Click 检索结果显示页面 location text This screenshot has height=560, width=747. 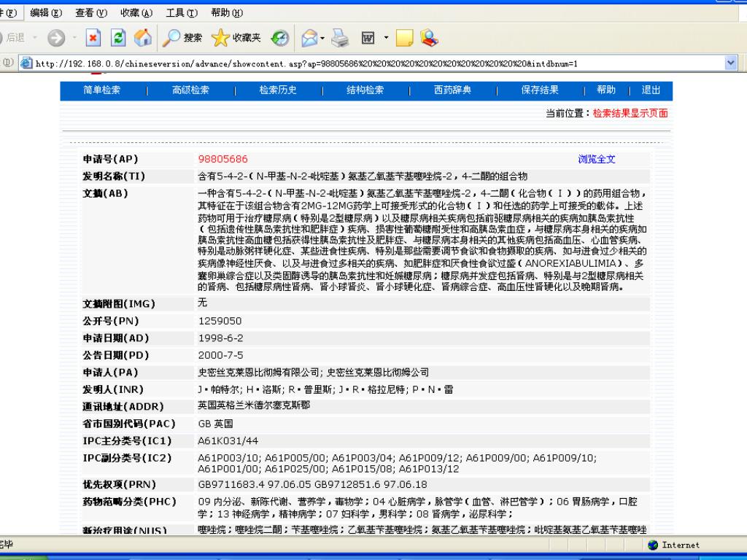[x=630, y=113]
